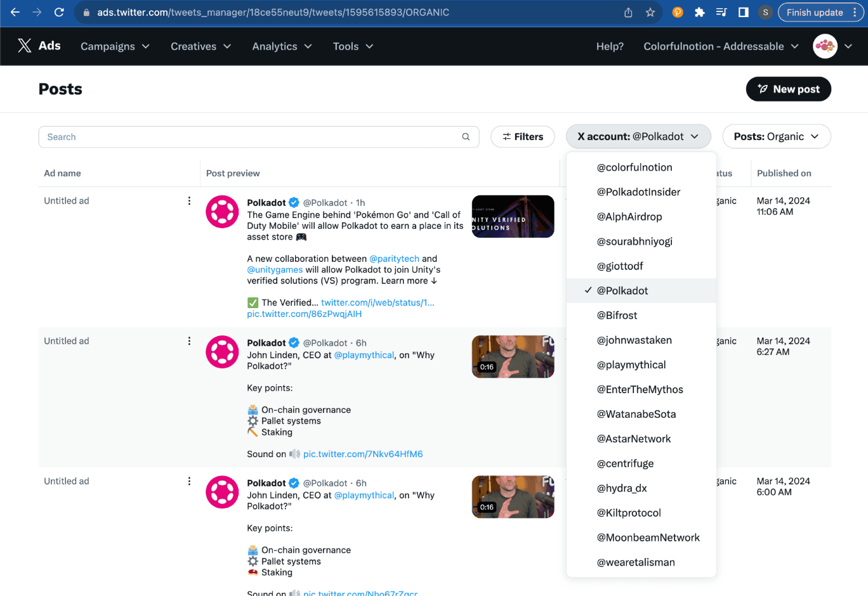Choose @hydra_dx in the dropdown
The width and height of the screenshot is (868, 596).
click(641, 489)
